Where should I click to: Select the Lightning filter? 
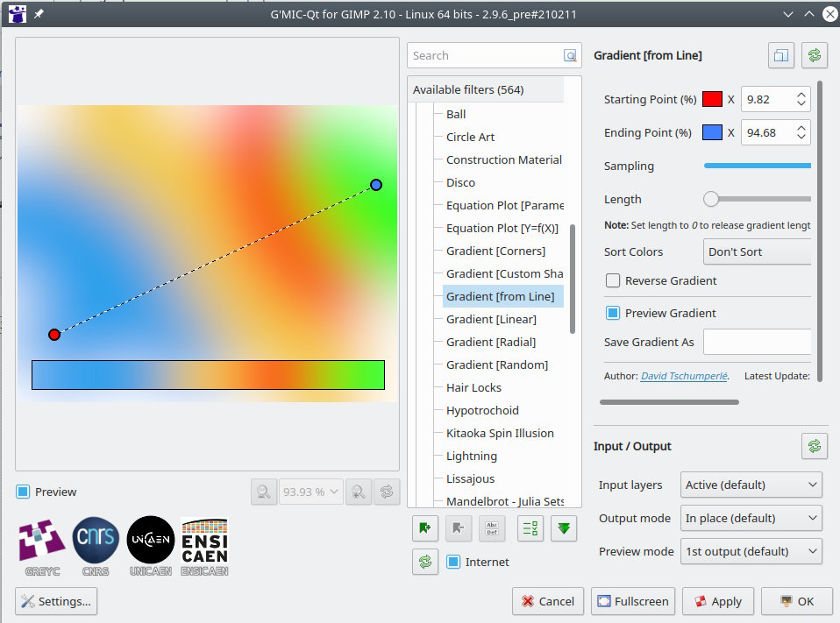[x=472, y=456]
